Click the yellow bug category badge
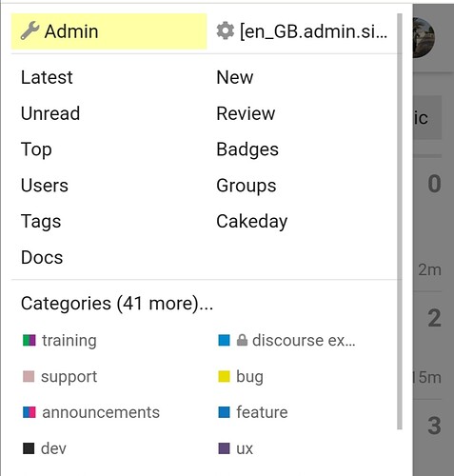454x476 pixels. pyautogui.click(x=224, y=377)
